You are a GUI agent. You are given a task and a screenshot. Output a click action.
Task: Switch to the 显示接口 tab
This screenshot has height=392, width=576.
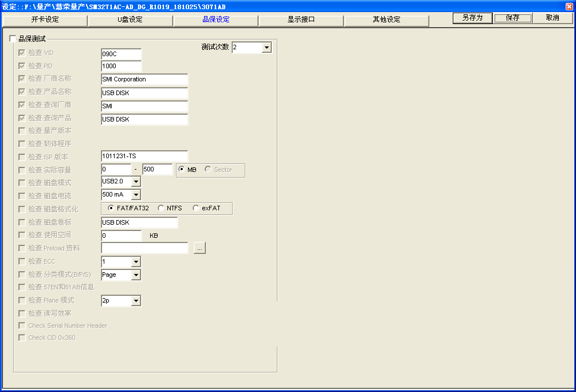coord(301,19)
